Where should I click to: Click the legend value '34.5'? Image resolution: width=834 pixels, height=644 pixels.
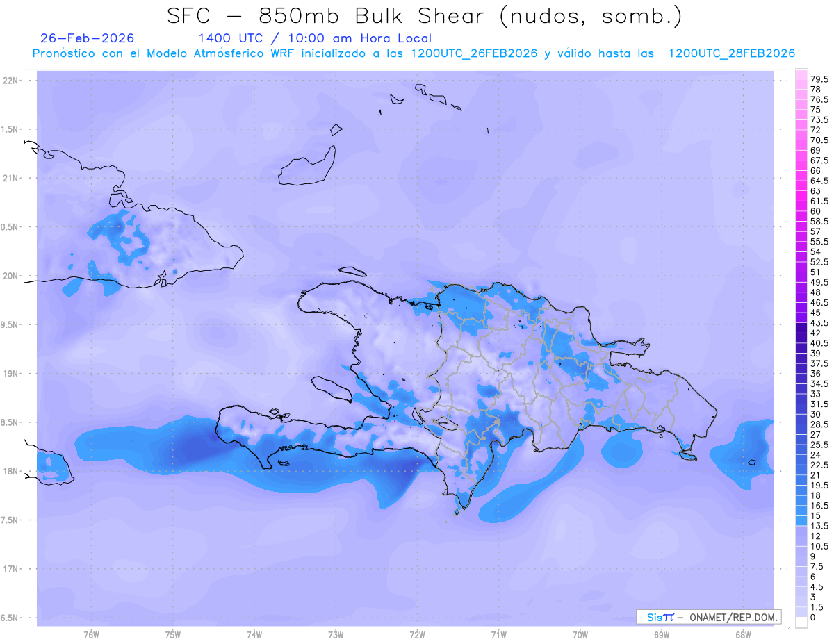click(821, 383)
